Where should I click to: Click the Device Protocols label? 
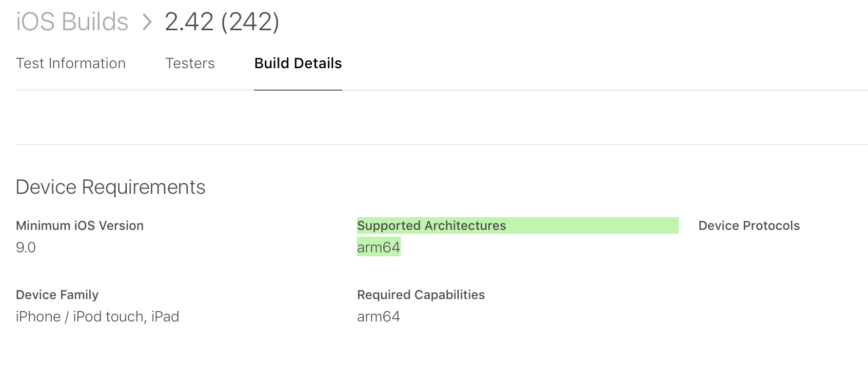coord(749,226)
